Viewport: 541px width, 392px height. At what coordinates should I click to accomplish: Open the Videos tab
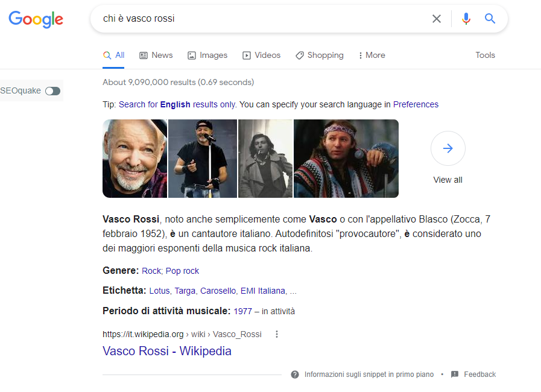coord(262,55)
